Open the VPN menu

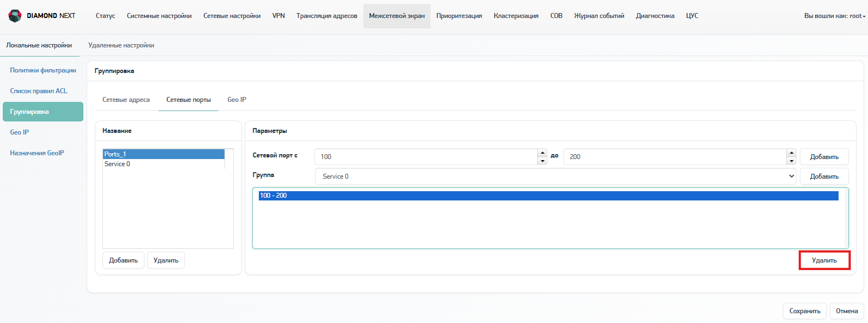point(278,16)
